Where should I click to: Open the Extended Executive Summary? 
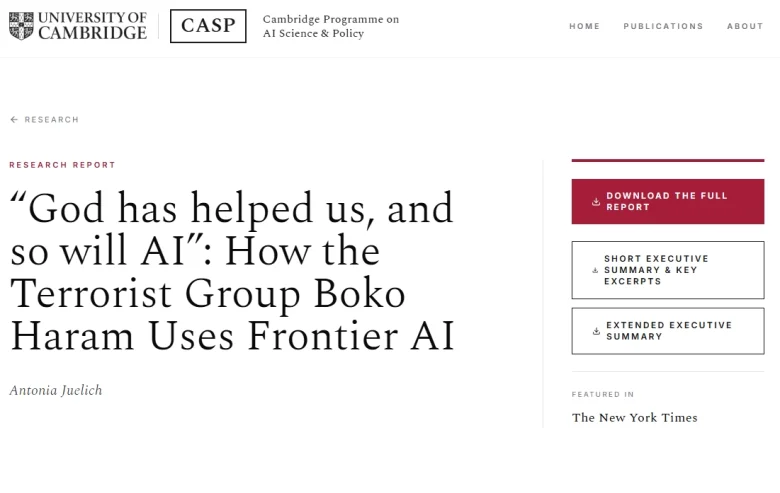668,331
